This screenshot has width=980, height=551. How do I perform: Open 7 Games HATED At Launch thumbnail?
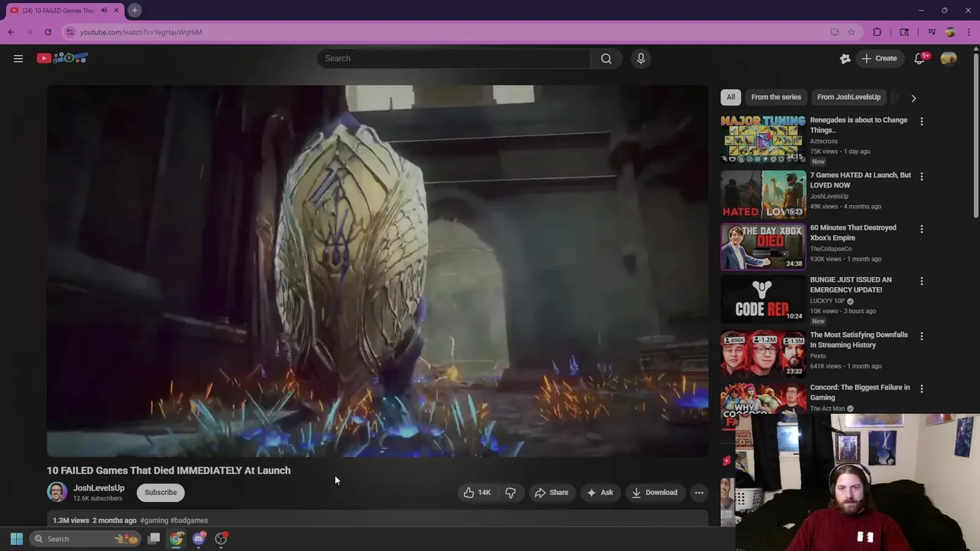click(x=763, y=194)
